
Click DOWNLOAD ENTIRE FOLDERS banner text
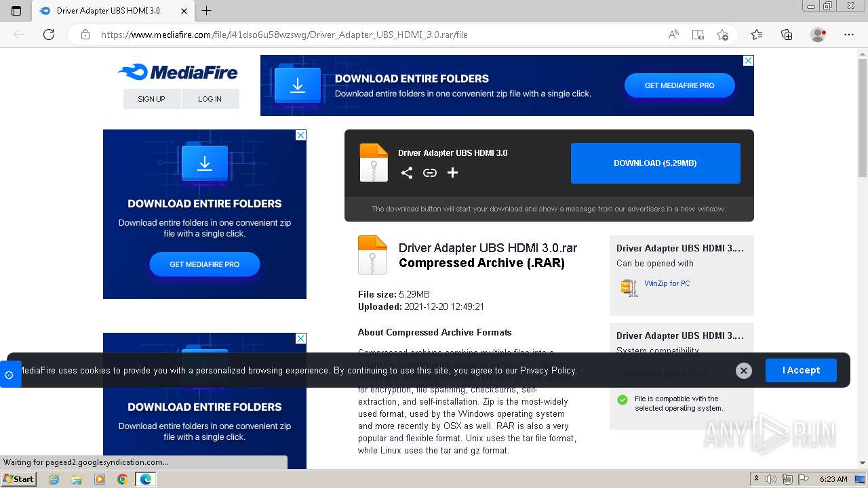tap(412, 79)
